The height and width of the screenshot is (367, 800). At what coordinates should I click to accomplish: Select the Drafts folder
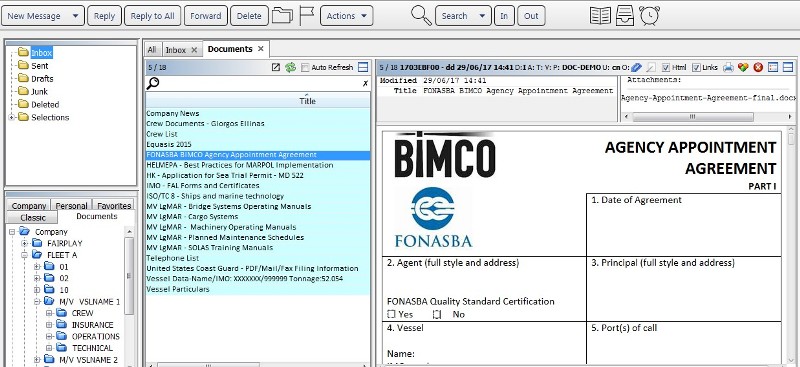point(42,79)
